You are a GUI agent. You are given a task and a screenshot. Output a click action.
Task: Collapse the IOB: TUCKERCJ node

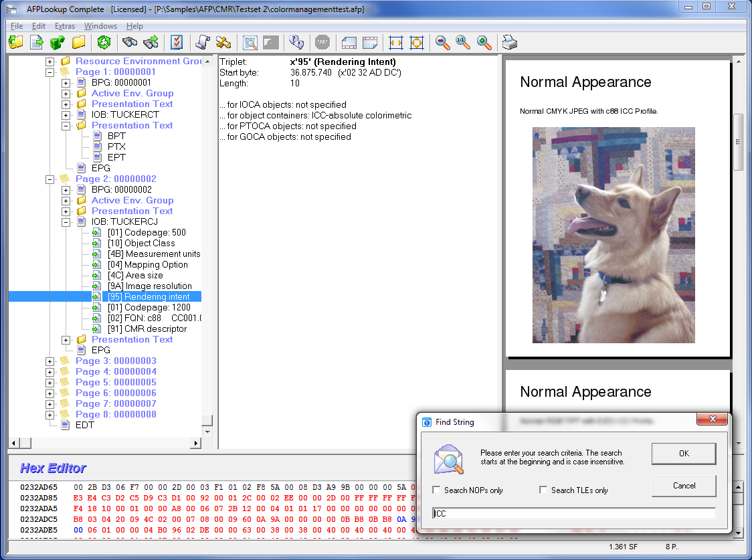pos(66,222)
